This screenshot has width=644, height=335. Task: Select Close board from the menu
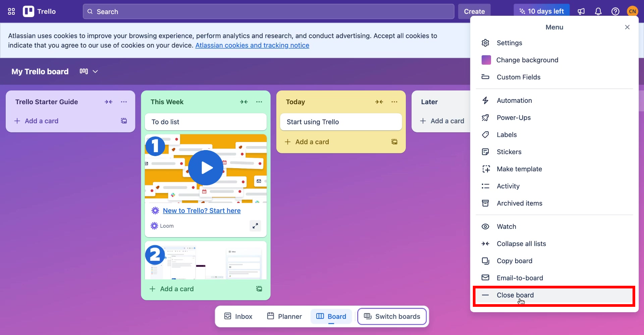[516, 295]
